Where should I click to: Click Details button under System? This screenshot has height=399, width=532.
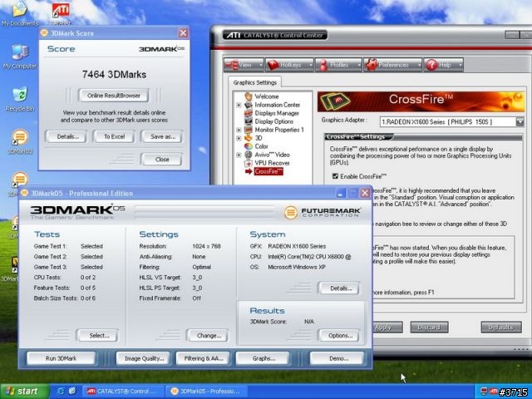(x=340, y=288)
